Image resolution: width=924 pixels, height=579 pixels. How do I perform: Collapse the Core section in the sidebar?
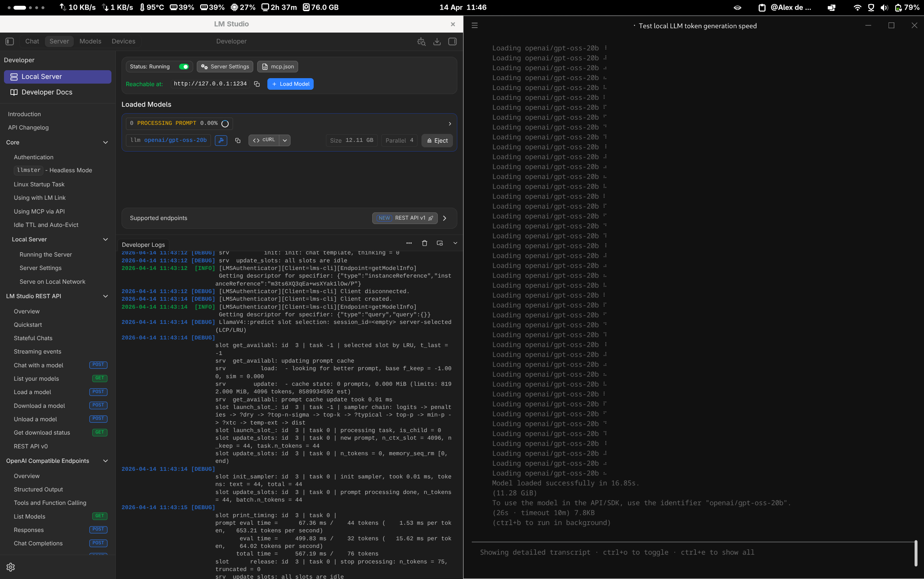[x=105, y=143]
